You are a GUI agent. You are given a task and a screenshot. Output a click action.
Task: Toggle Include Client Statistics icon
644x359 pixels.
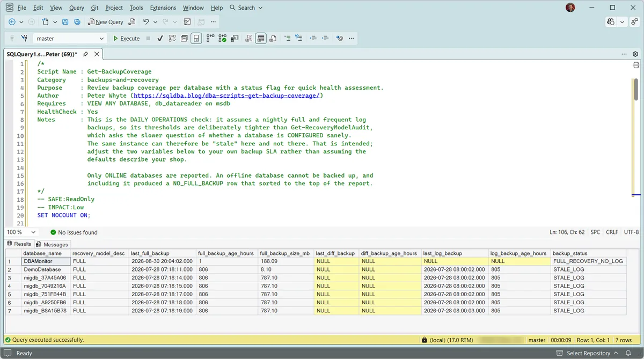[235, 39]
